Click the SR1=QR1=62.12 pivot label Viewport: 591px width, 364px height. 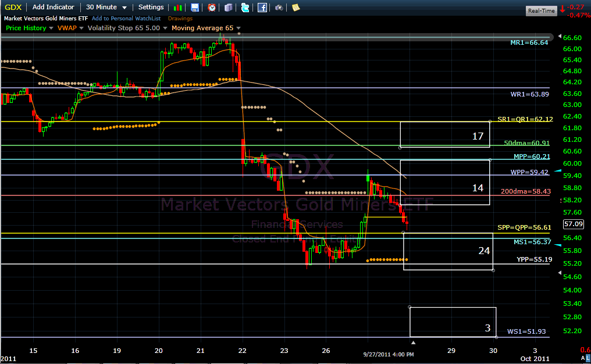coord(525,119)
